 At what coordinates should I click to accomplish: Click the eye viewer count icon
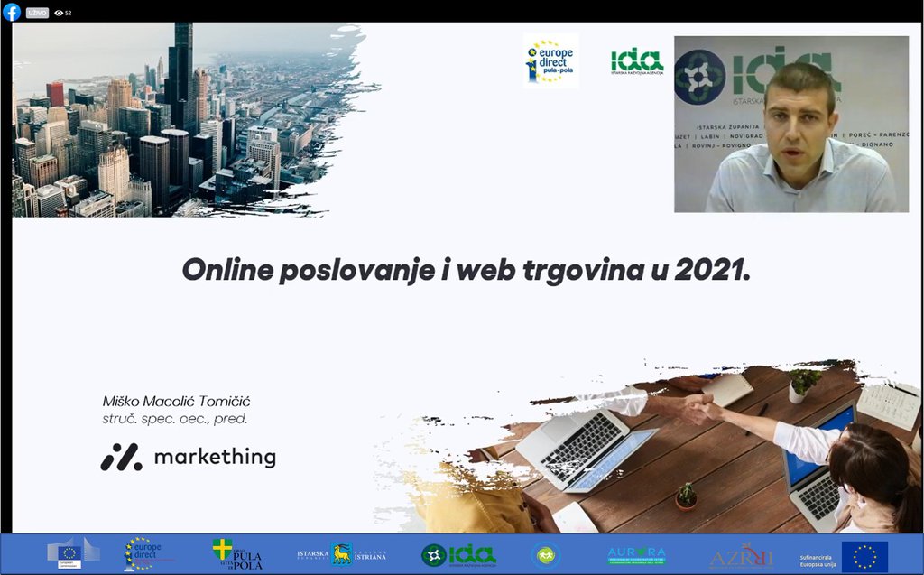[x=59, y=13]
